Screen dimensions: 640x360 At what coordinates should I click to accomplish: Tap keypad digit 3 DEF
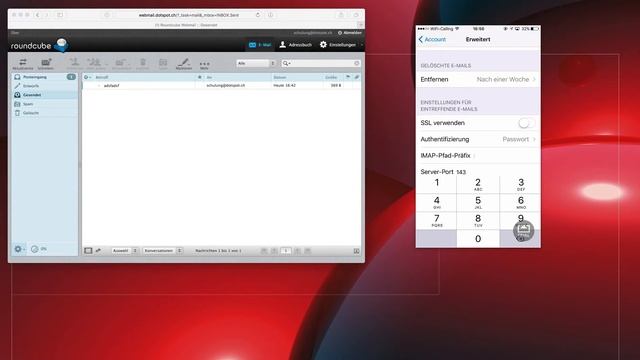coord(520,184)
